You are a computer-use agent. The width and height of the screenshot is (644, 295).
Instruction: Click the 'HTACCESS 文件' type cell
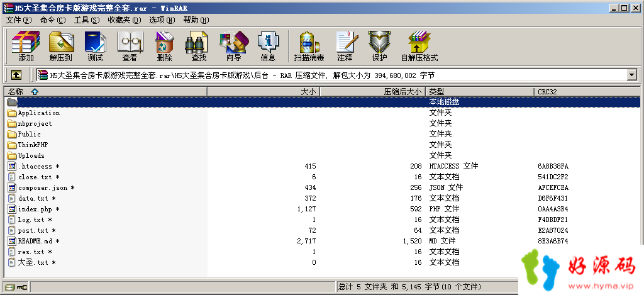point(453,167)
